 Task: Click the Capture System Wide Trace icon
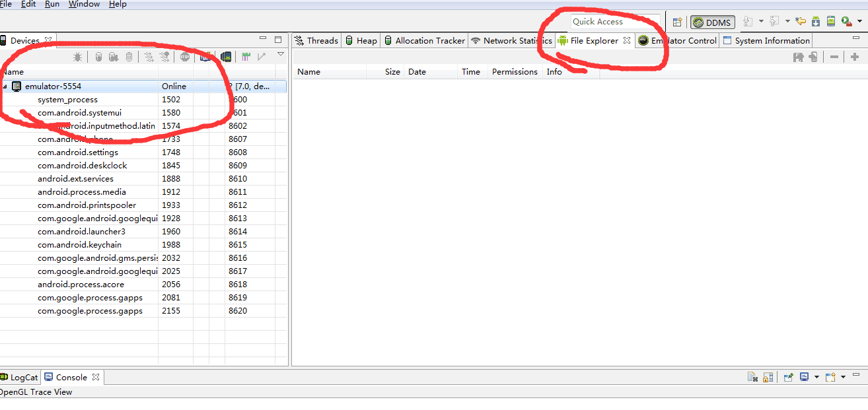pyautogui.click(x=246, y=57)
